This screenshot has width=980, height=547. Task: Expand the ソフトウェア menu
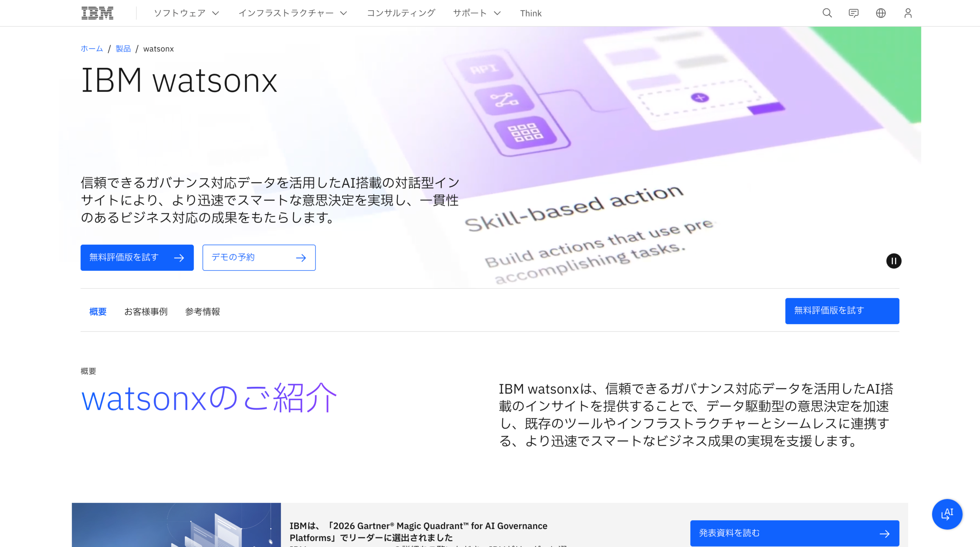click(186, 13)
